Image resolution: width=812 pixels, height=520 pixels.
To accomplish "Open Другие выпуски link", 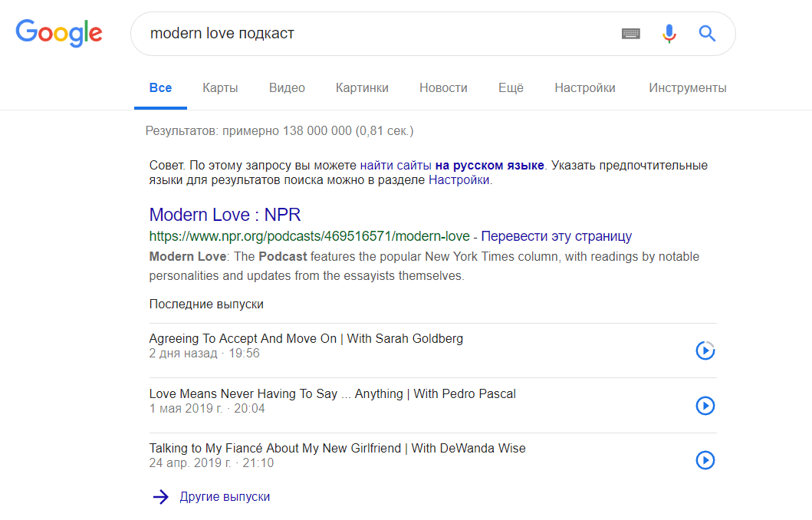I will coord(225,497).
